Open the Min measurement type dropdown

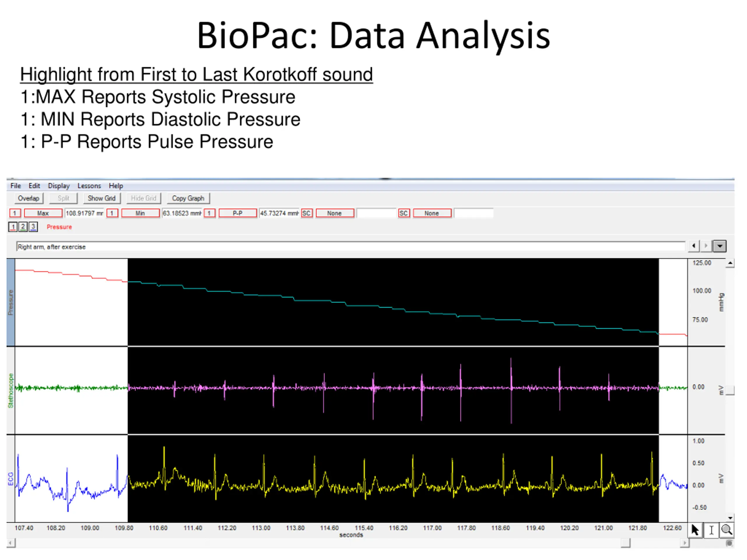click(x=140, y=213)
